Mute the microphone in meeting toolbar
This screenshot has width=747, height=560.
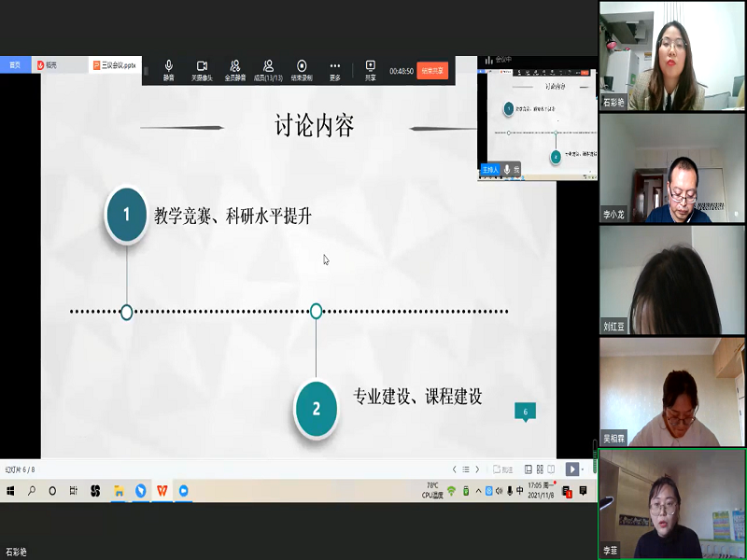coord(169,70)
